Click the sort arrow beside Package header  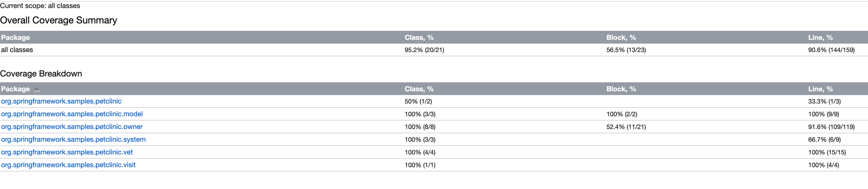click(x=37, y=89)
